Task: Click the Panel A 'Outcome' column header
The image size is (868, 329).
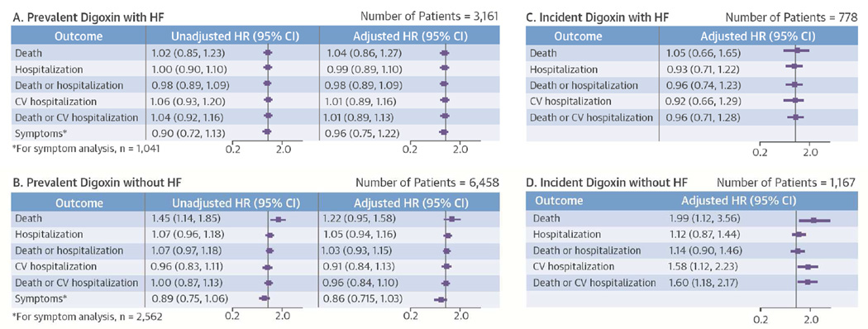Action: [78, 36]
